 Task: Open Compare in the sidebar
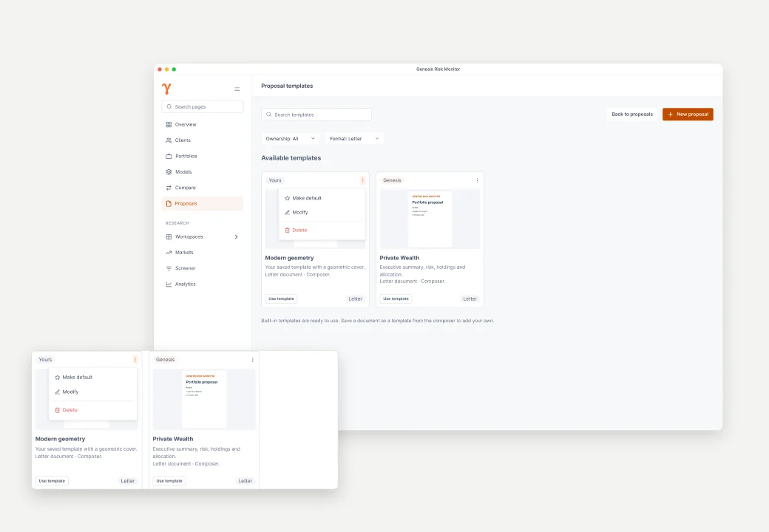tap(202, 188)
